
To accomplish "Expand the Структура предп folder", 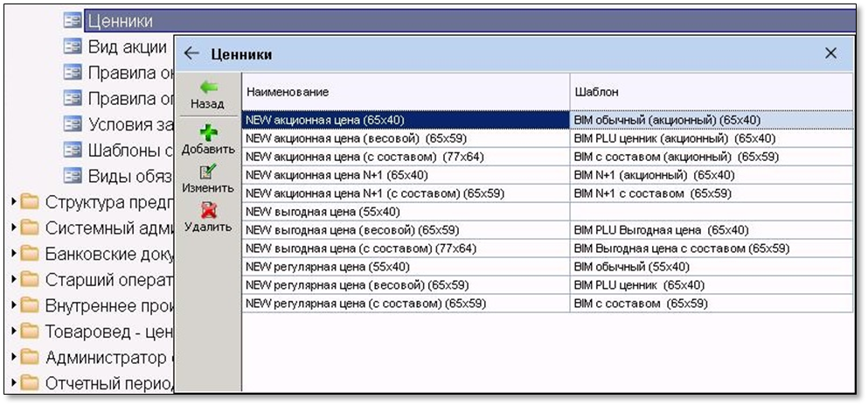I will coord(14,202).
